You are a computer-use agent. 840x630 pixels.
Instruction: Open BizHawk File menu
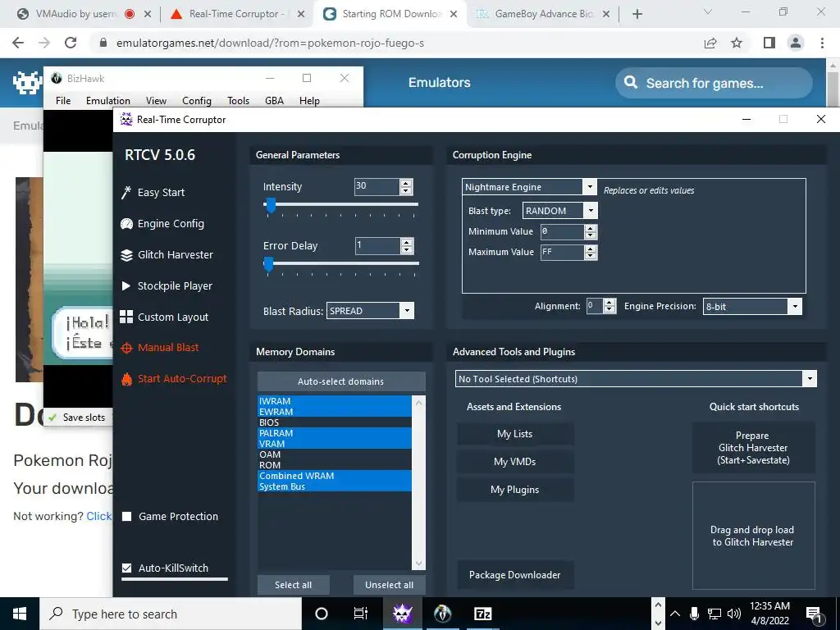pos(63,101)
